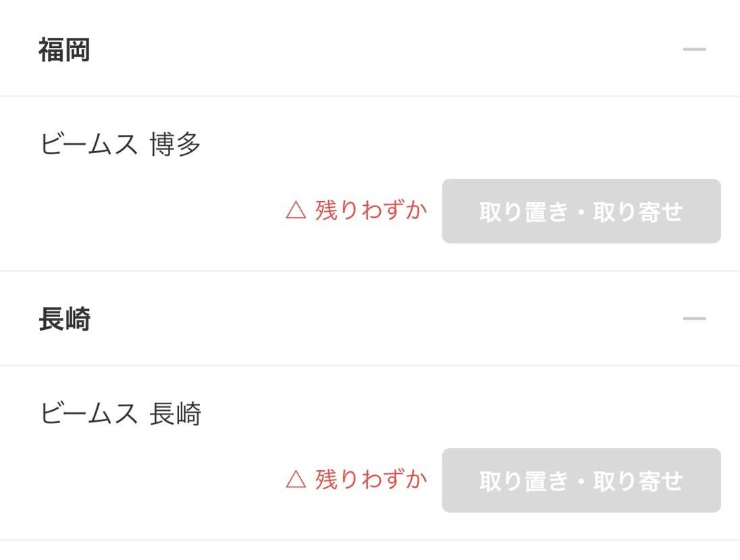Image resolution: width=740 pixels, height=560 pixels.
Task: Tap the 残りわずか status text for 博多
Action: 371,211
